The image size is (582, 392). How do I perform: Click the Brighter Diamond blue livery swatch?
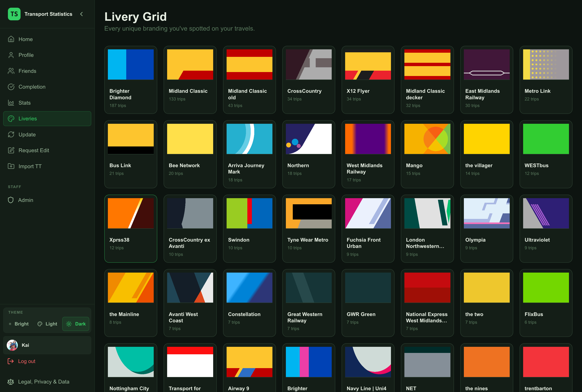pyautogui.click(x=131, y=65)
